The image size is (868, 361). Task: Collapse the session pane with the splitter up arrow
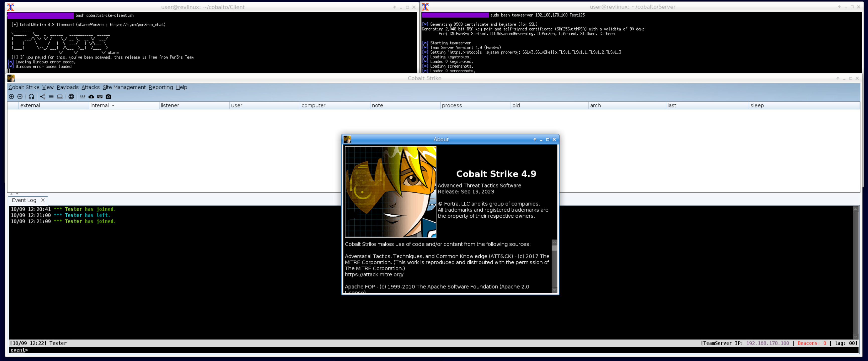point(11,194)
